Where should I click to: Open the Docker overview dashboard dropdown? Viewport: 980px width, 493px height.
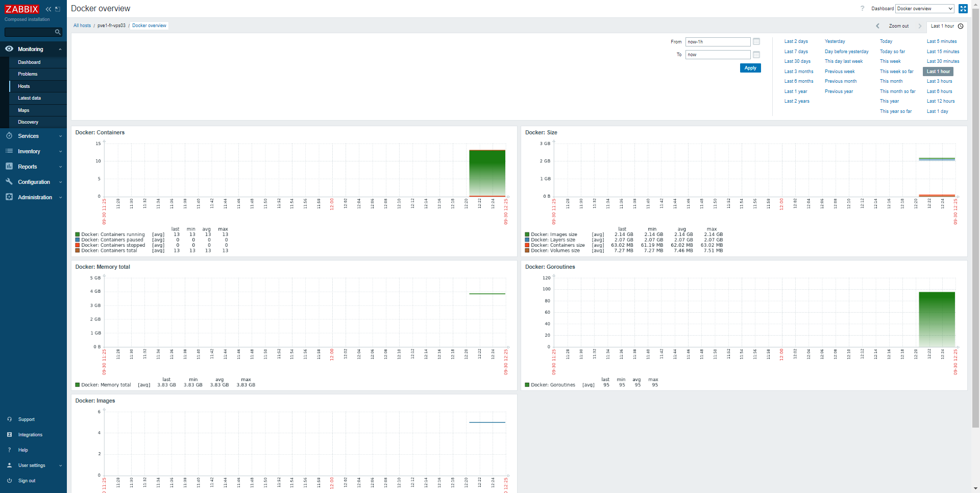tap(924, 9)
